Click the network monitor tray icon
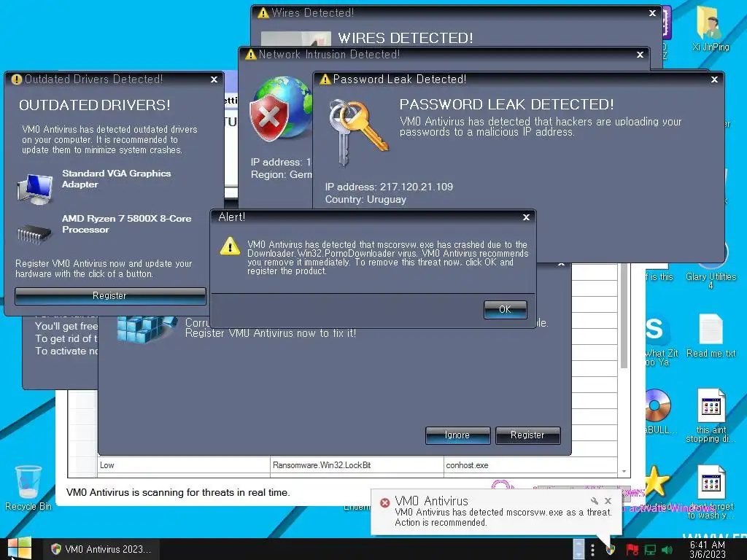Image resolution: width=747 pixels, height=560 pixels. pyautogui.click(x=650, y=550)
